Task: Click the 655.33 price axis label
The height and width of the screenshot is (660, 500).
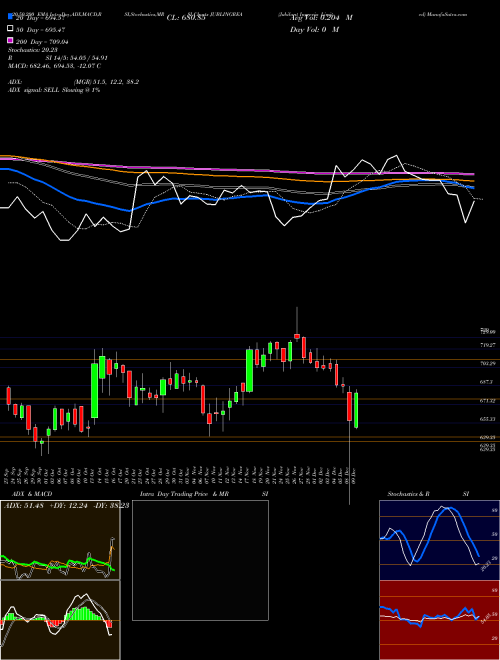Action: point(488,419)
